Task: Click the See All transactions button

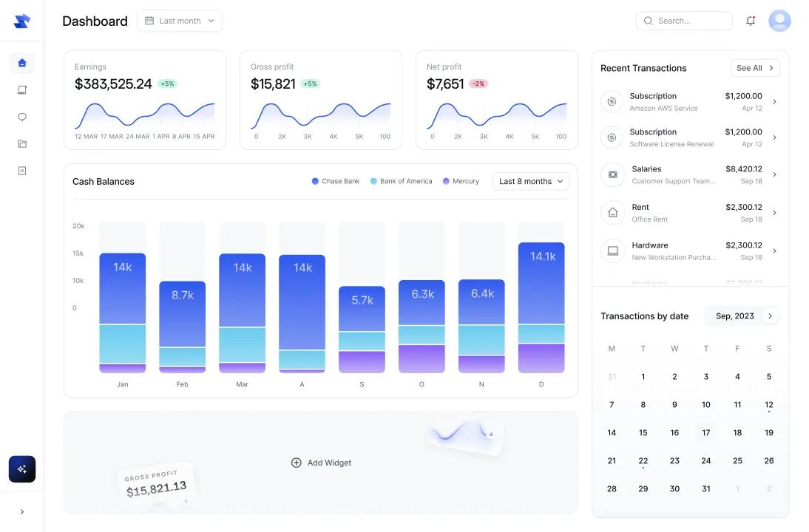Action: point(755,68)
